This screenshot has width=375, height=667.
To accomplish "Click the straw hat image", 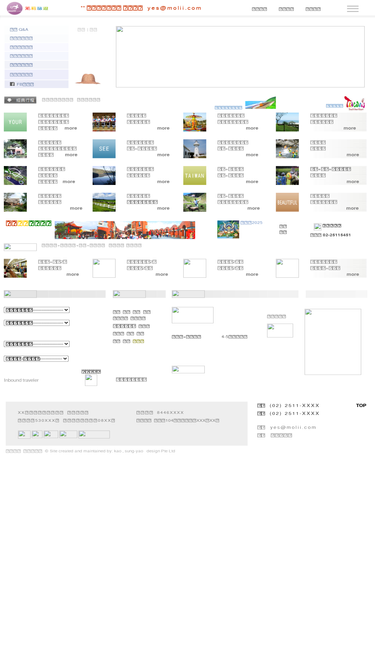I will click(88, 79).
